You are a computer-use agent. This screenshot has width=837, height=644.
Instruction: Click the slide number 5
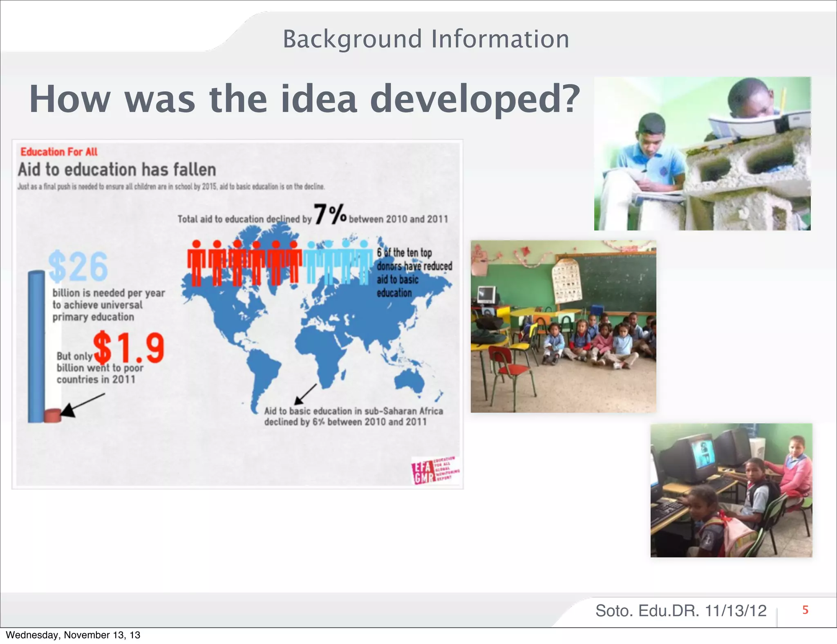[x=806, y=610]
